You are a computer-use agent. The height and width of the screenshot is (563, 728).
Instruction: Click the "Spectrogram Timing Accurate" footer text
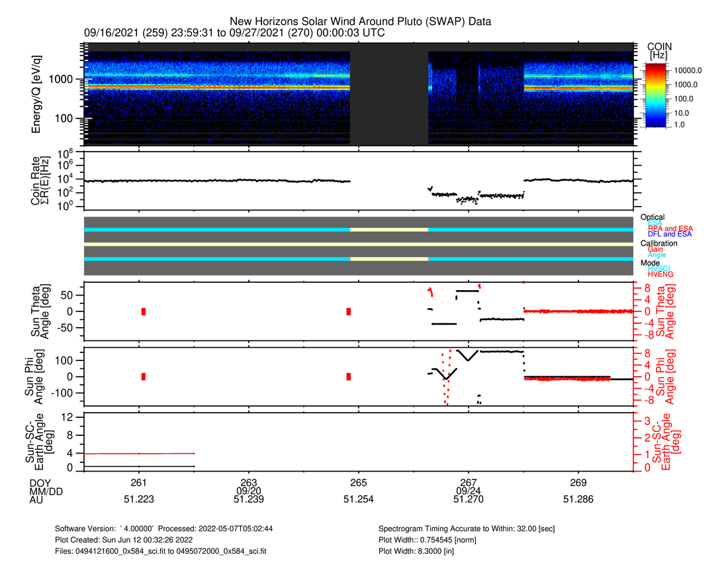[x=475, y=529]
